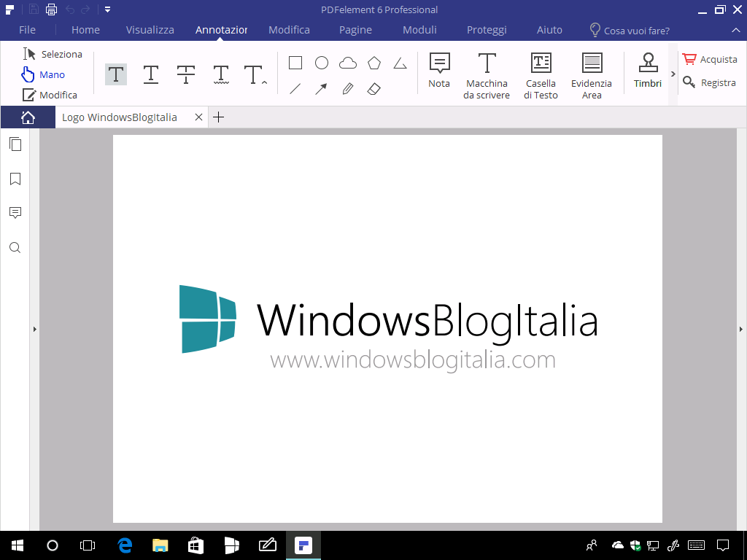Image resolution: width=747 pixels, height=560 pixels.
Task: Choose the Oval shape tool
Action: tap(322, 63)
